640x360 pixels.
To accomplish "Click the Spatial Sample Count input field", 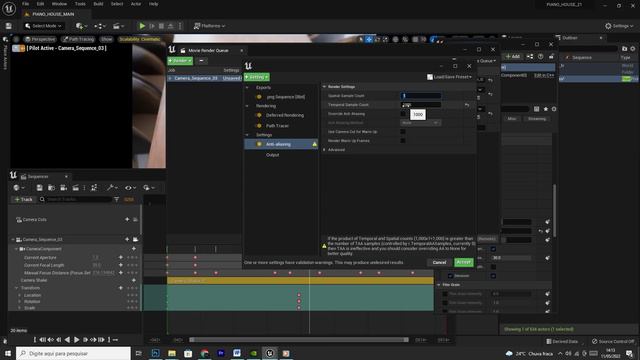I will click(421, 96).
